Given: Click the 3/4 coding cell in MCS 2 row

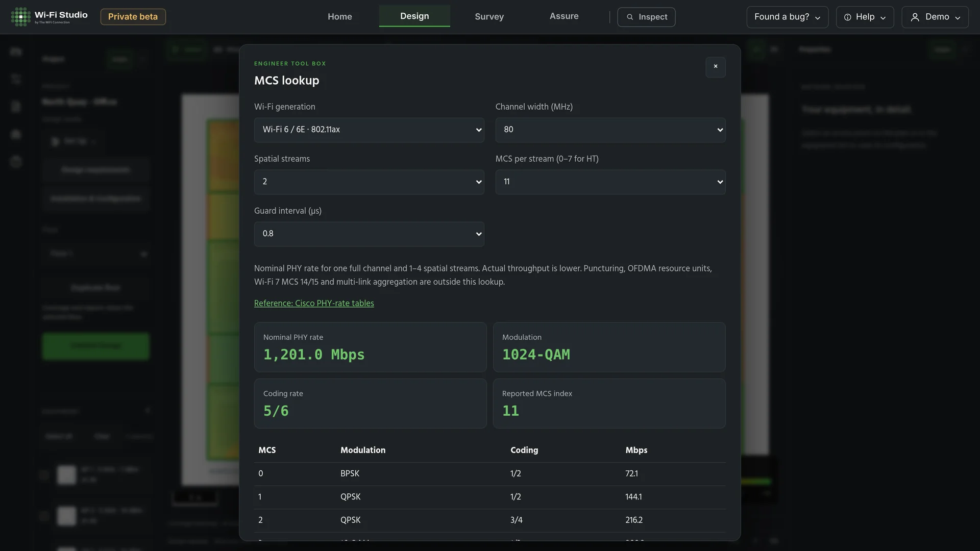Looking at the screenshot, I should click(516, 520).
